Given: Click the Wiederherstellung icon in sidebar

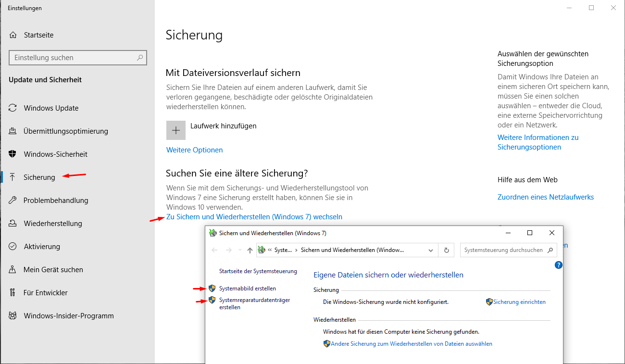Looking at the screenshot, I should [13, 224].
